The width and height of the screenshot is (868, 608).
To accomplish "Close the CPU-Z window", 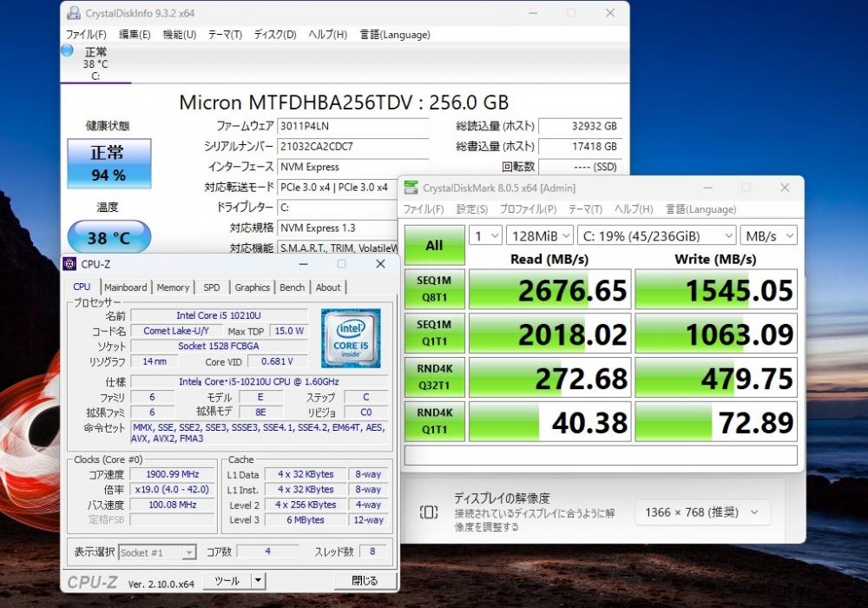I will [380, 264].
